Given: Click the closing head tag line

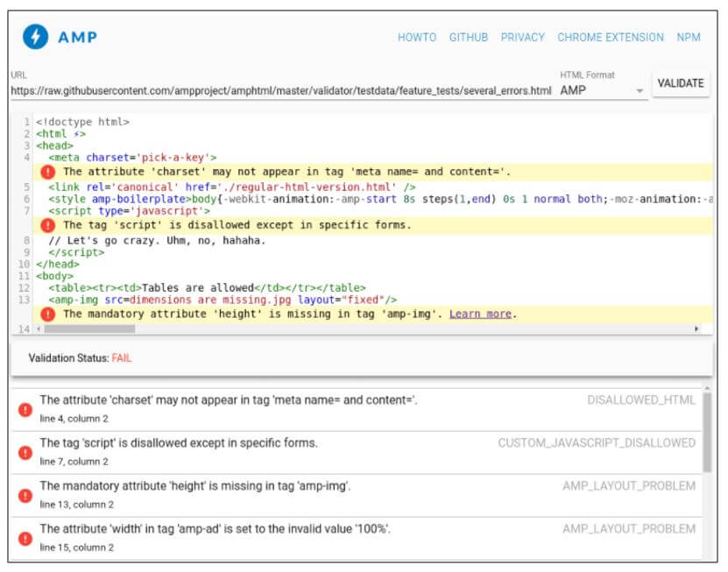Looking at the screenshot, I should [58, 265].
